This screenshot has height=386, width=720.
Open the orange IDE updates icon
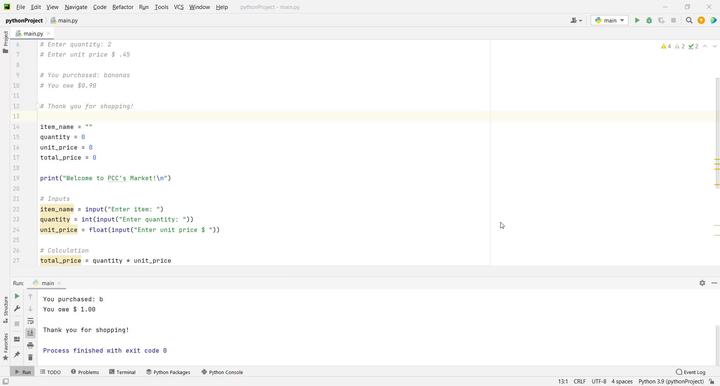click(701, 20)
